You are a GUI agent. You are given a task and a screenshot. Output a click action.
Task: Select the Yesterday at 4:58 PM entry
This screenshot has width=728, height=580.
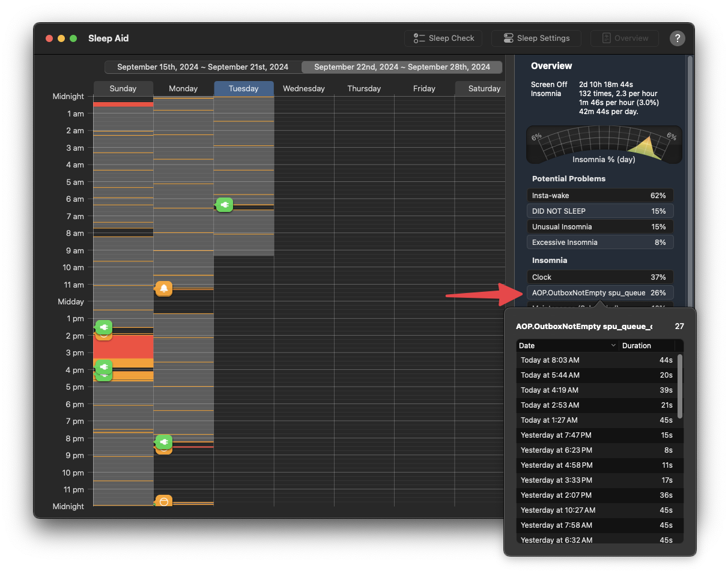596,465
